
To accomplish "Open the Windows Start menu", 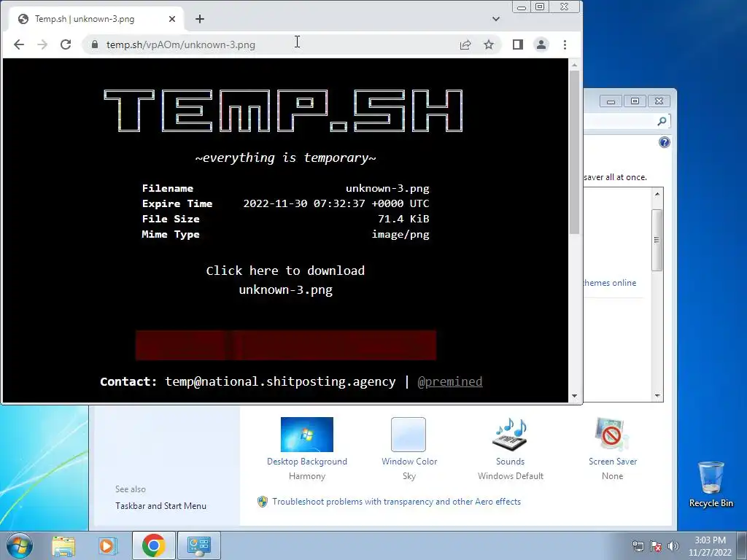I will 20,545.
